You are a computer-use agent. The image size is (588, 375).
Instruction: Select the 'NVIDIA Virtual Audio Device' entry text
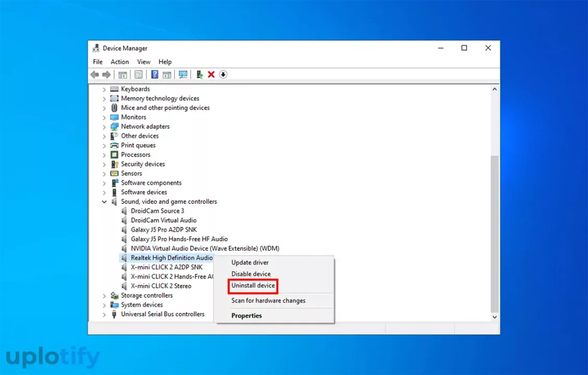(x=205, y=248)
